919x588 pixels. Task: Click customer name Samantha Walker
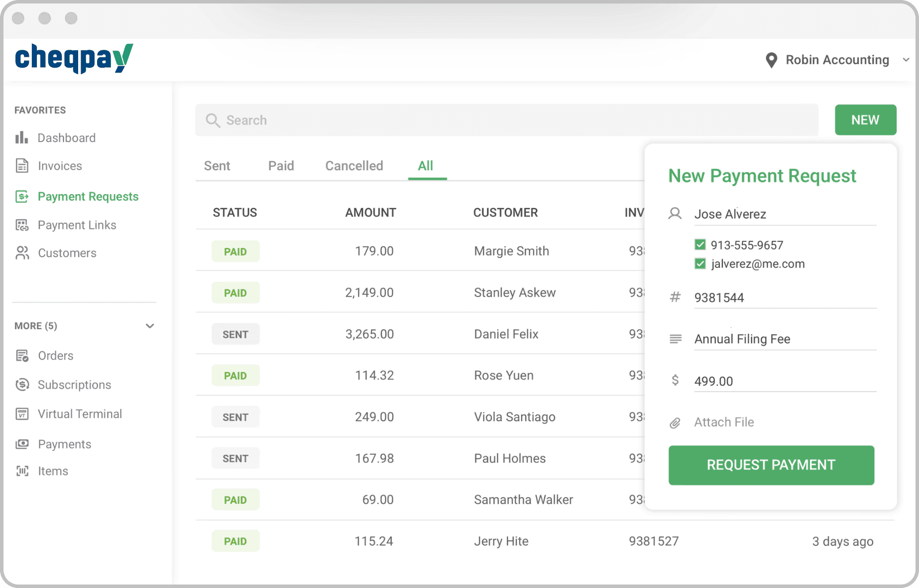point(523,500)
